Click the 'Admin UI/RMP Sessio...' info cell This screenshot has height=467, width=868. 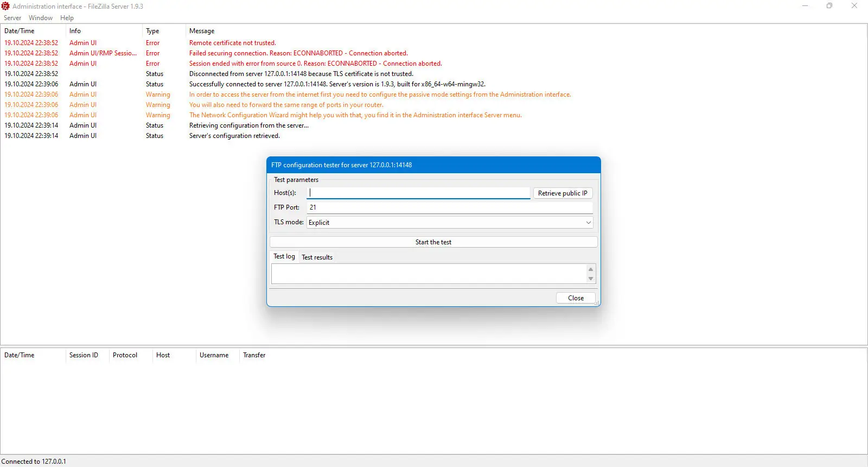click(x=103, y=53)
